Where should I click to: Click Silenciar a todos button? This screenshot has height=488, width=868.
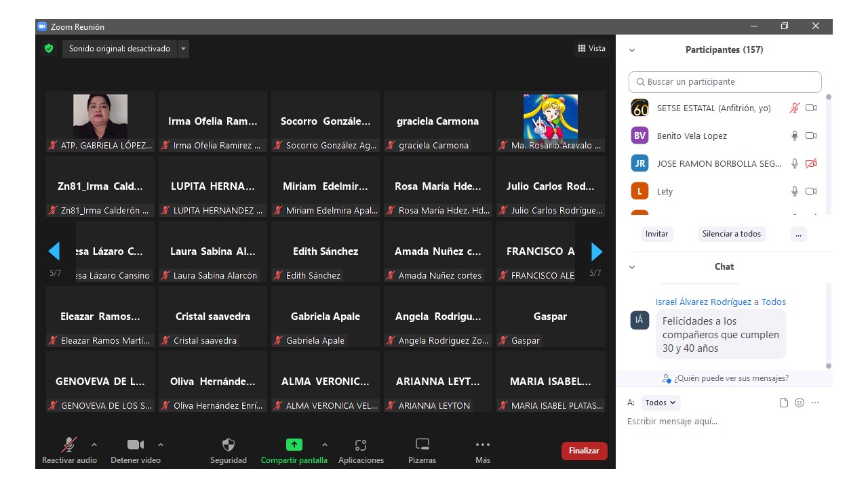[732, 234]
